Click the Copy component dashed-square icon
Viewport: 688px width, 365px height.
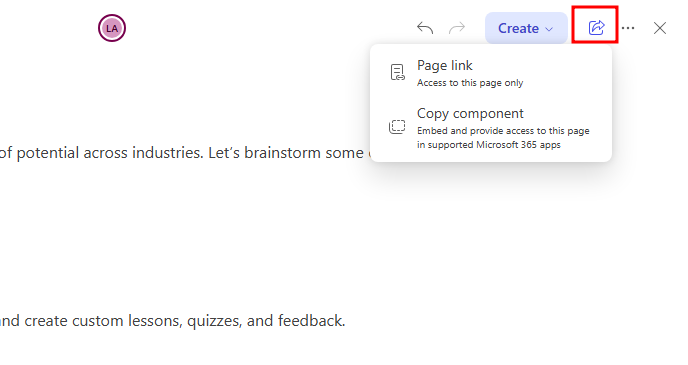pos(397,127)
